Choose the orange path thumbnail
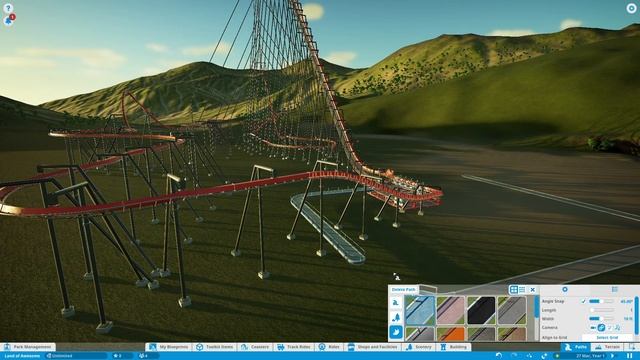The width and height of the screenshot is (640, 360). coord(451,334)
